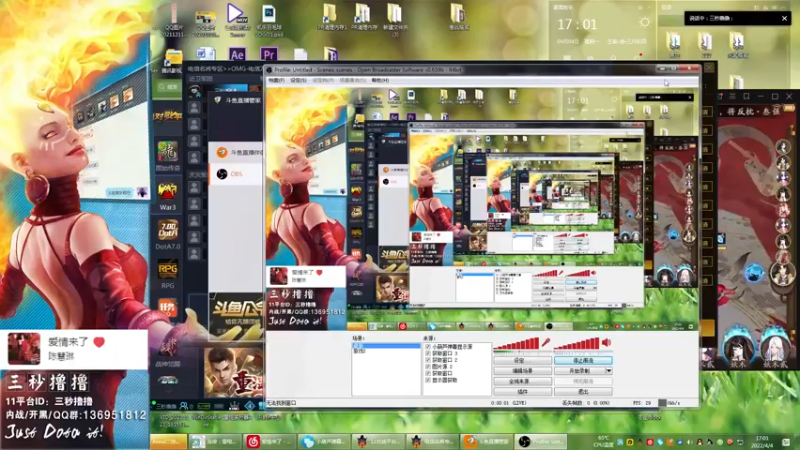The height and width of the screenshot is (450, 800).
Task: Open the orange 任务 icon in sidebar
Action: pos(167,308)
